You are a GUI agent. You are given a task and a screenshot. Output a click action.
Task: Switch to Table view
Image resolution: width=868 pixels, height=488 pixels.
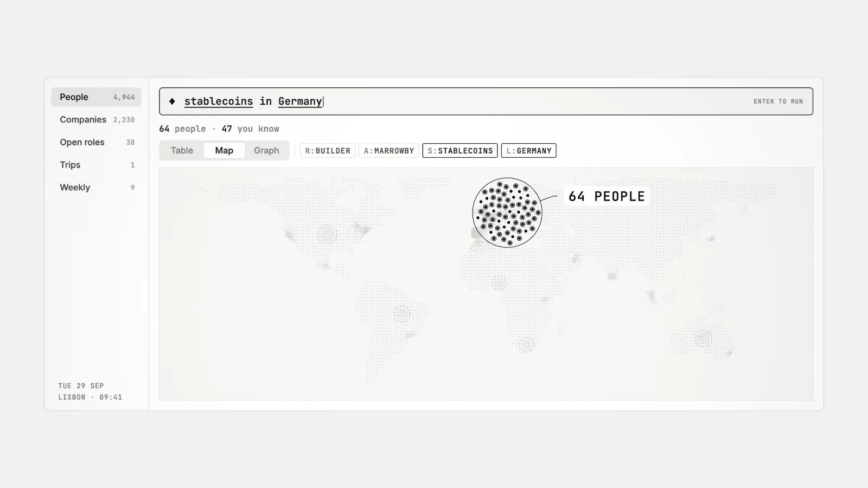point(182,151)
